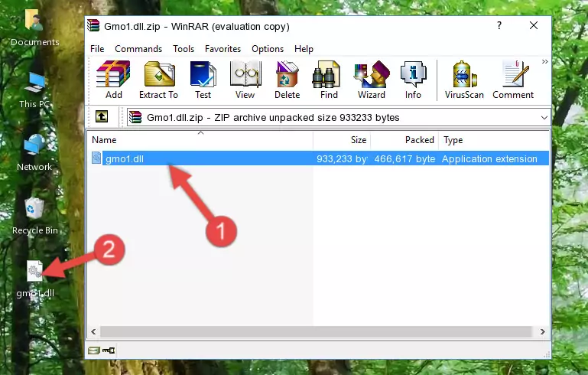Click the Add toolbar icon

(x=113, y=80)
